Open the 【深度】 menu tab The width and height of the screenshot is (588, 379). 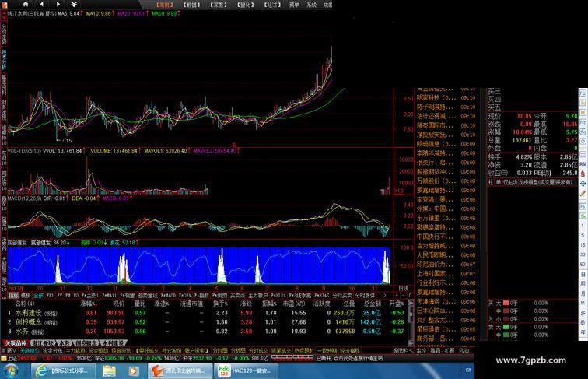click(x=219, y=5)
